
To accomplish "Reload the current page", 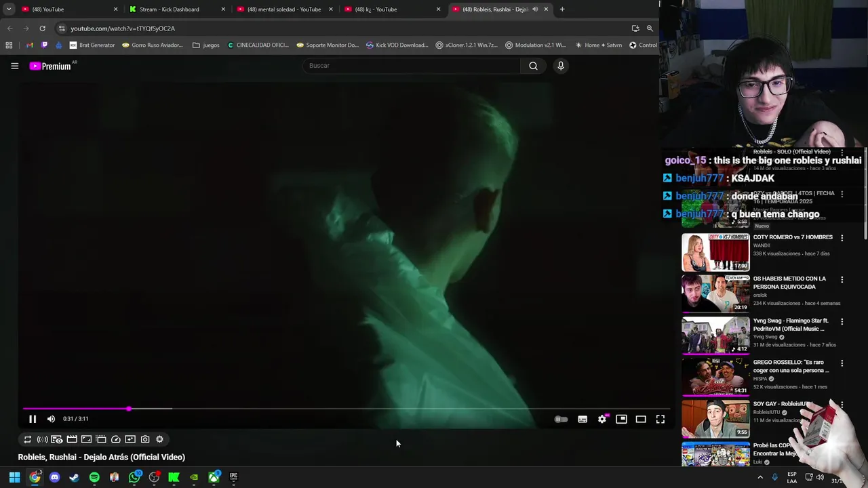I will [x=42, y=28].
